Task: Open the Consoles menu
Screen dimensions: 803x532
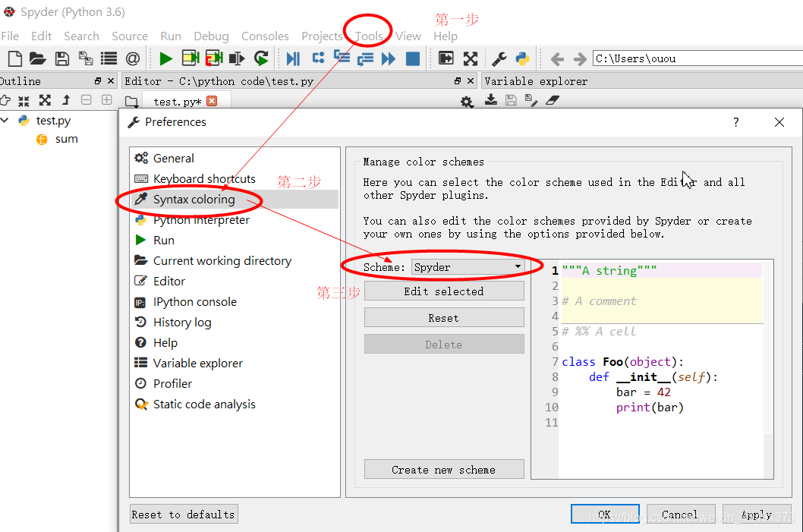Action: pyautogui.click(x=265, y=36)
